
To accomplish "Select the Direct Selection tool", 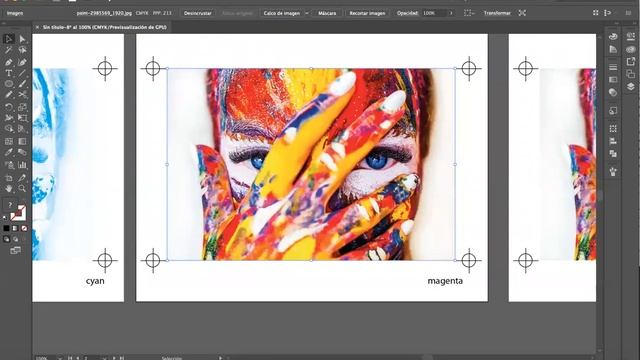I will coord(22,39).
